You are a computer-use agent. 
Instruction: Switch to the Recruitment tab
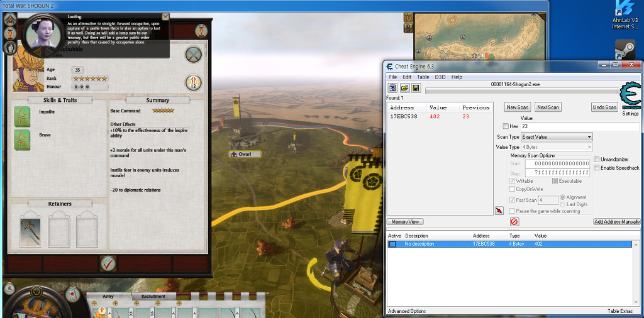153,296
